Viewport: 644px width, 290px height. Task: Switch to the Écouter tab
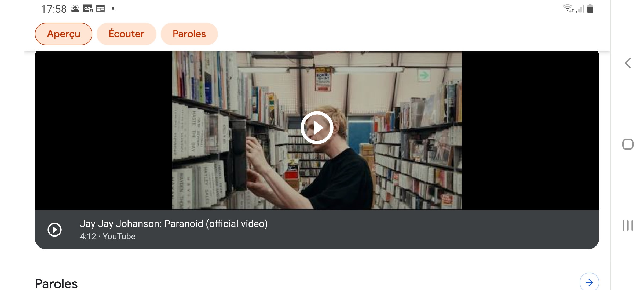126,34
